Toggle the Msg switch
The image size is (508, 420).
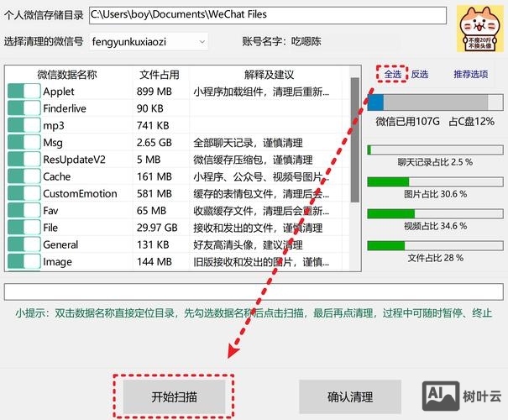tap(24, 142)
